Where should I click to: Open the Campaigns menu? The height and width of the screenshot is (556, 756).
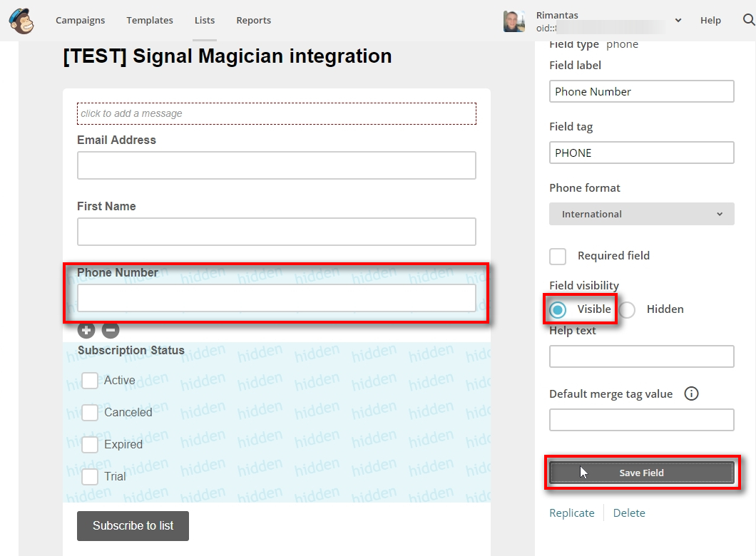tap(81, 21)
